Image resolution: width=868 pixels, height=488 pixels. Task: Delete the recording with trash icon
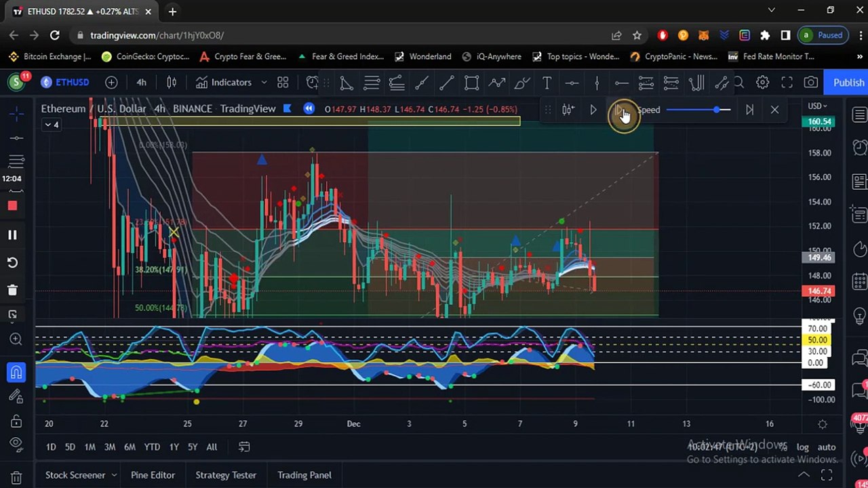[12, 290]
